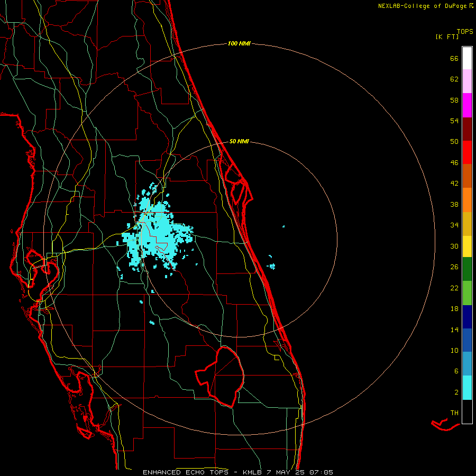Select the light blue legend swatch near 6
476x476 pixels.
(x=467, y=364)
